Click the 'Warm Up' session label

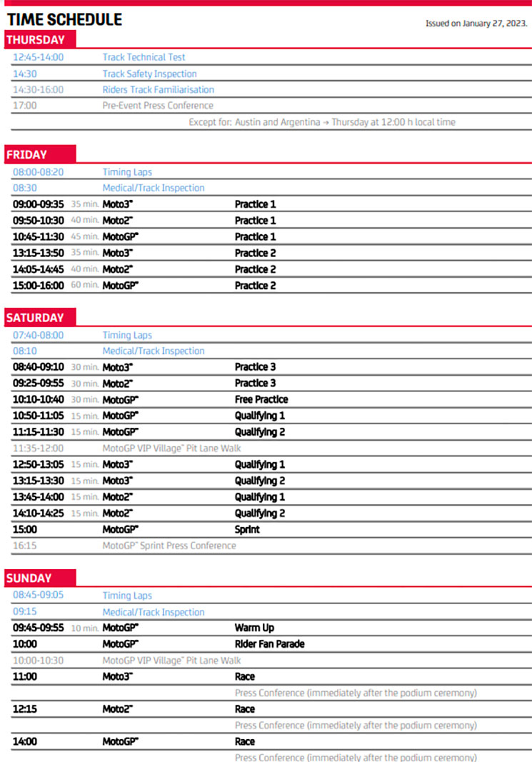point(254,628)
